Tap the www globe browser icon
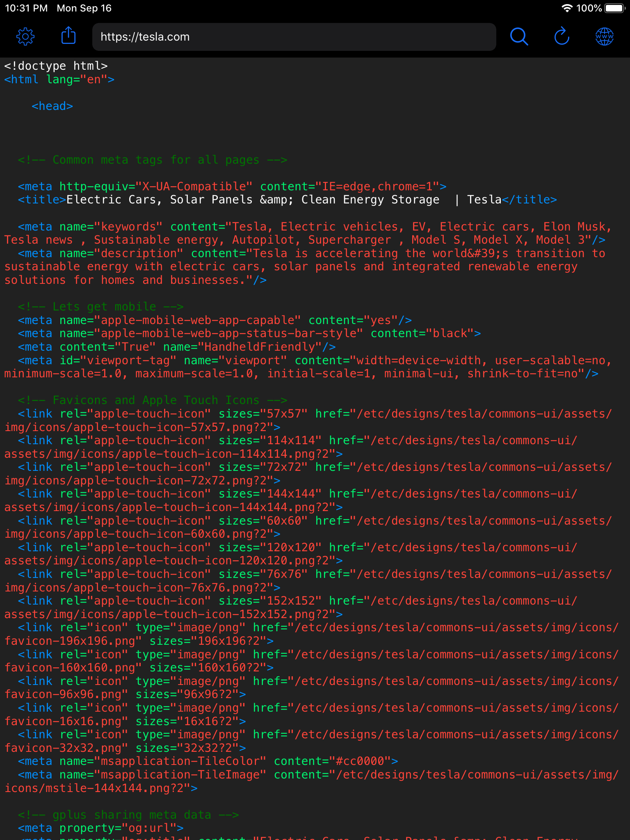The image size is (630, 840). coord(604,37)
